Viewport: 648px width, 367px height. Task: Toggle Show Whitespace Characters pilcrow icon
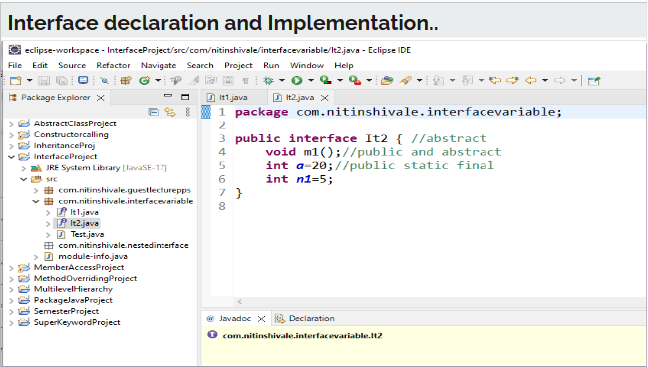coord(245,81)
